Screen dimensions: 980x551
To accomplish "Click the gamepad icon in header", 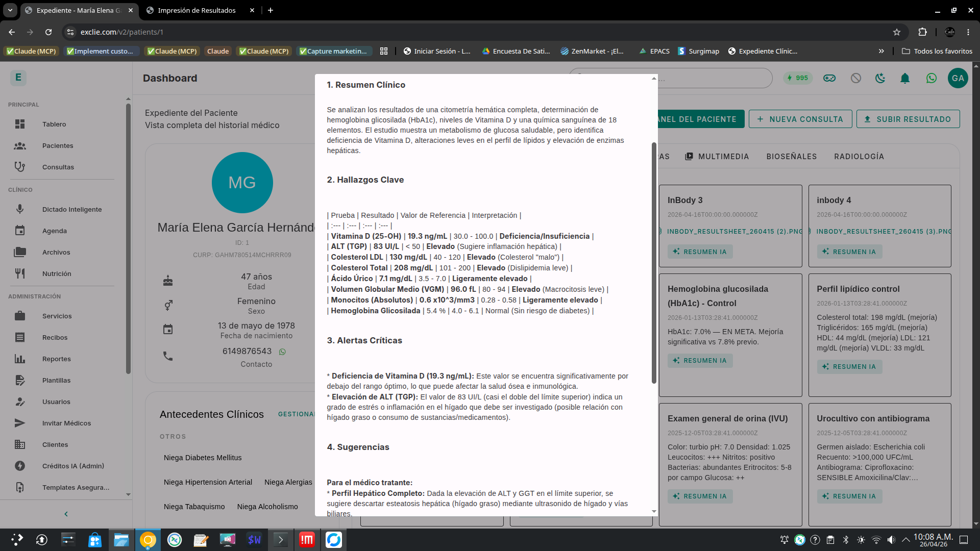I will pyautogui.click(x=829, y=78).
